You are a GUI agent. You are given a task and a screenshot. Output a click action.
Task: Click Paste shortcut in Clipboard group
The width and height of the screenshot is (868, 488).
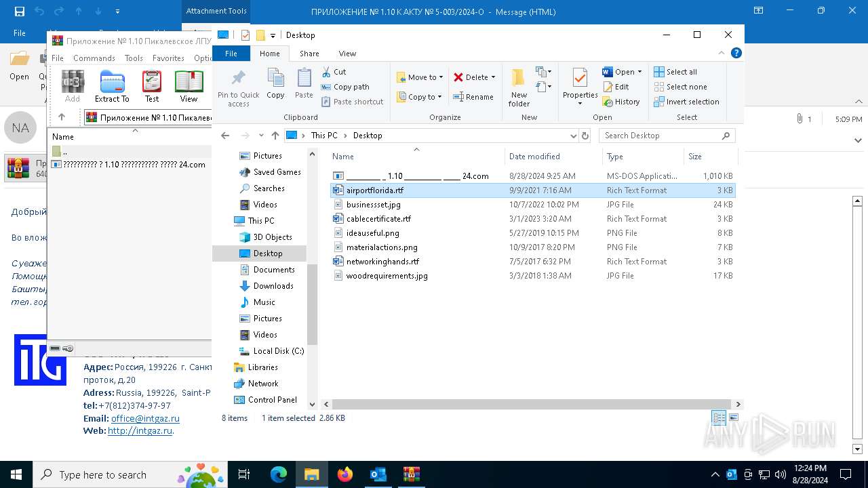click(x=352, y=102)
